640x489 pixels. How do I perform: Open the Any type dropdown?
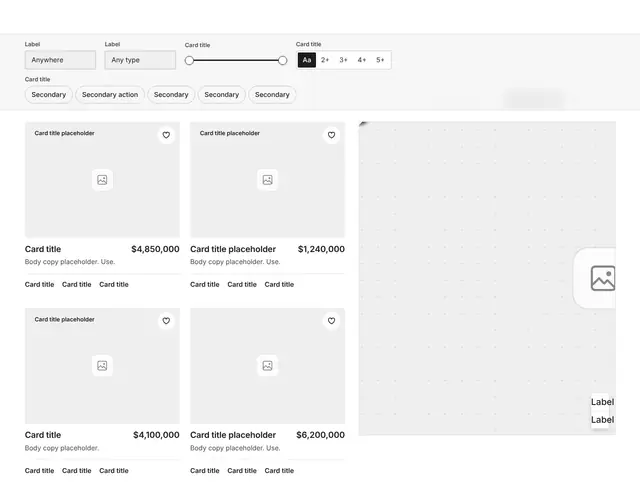click(x=140, y=60)
